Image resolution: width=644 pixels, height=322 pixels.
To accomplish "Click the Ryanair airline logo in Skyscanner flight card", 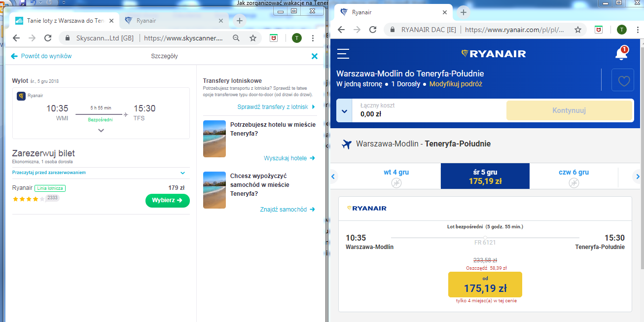I will pos(21,96).
